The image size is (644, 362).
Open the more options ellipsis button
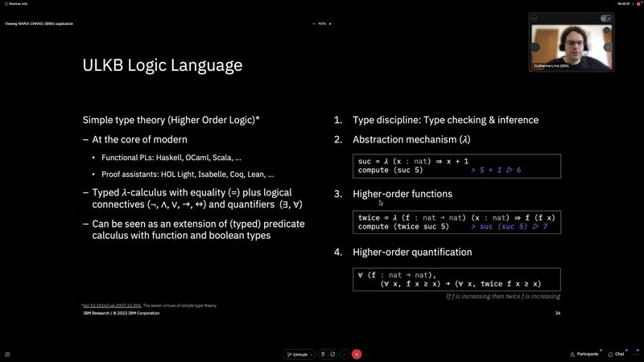[x=345, y=354]
